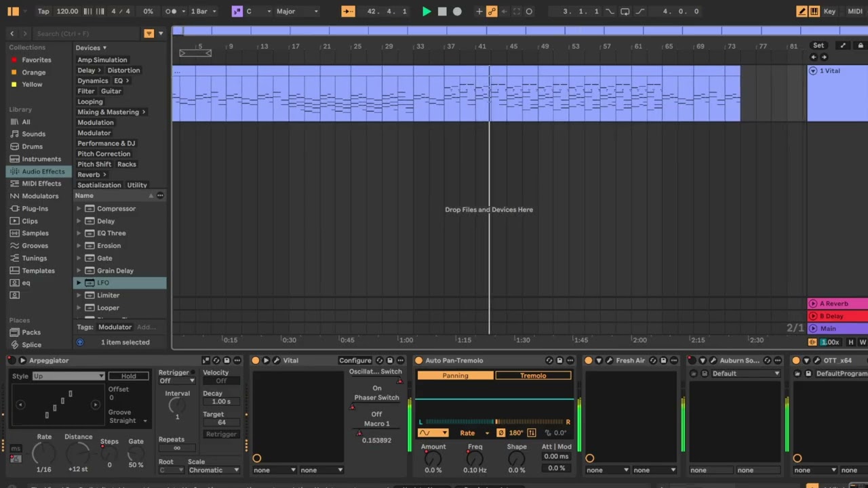The image size is (868, 488).
Task: Open the Groove Straight dropdown
Action: click(x=128, y=421)
